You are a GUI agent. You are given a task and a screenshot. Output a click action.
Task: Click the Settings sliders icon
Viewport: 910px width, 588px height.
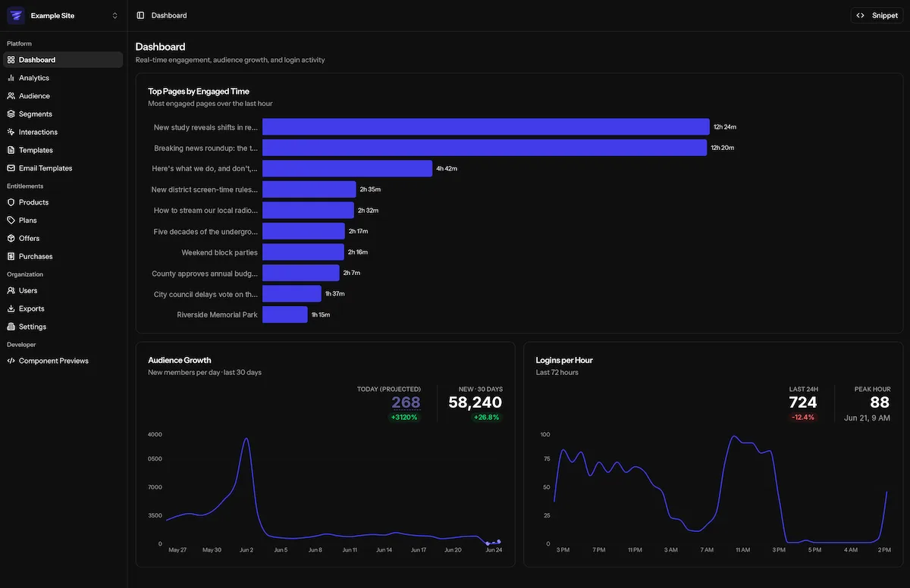(11, 327)
